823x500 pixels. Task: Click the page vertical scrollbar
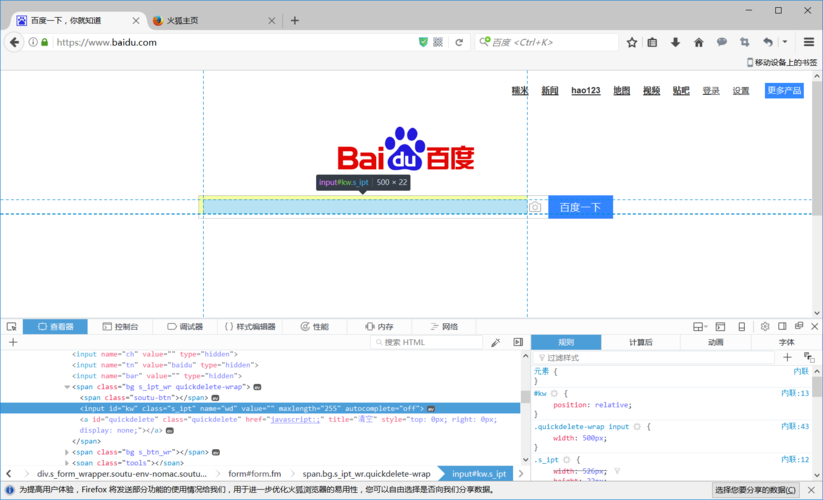817,194
